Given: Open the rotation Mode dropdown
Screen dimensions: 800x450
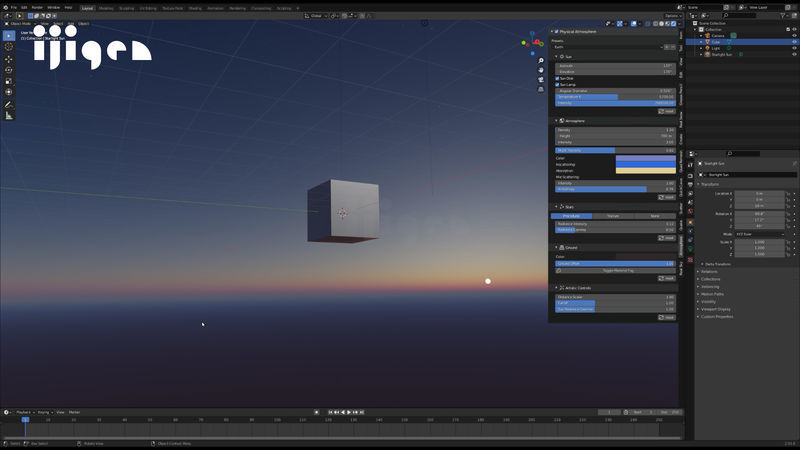Looking at the screenshot, I should [x=760, y=234].
